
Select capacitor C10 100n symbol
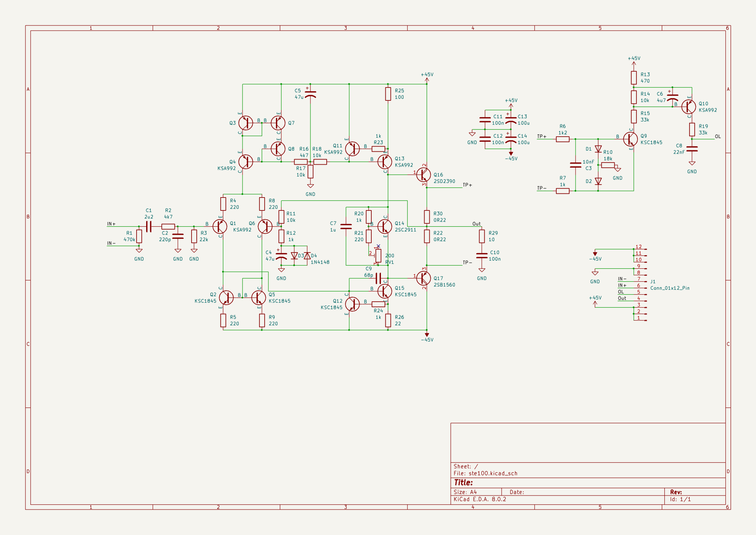[x=482, y=256]
